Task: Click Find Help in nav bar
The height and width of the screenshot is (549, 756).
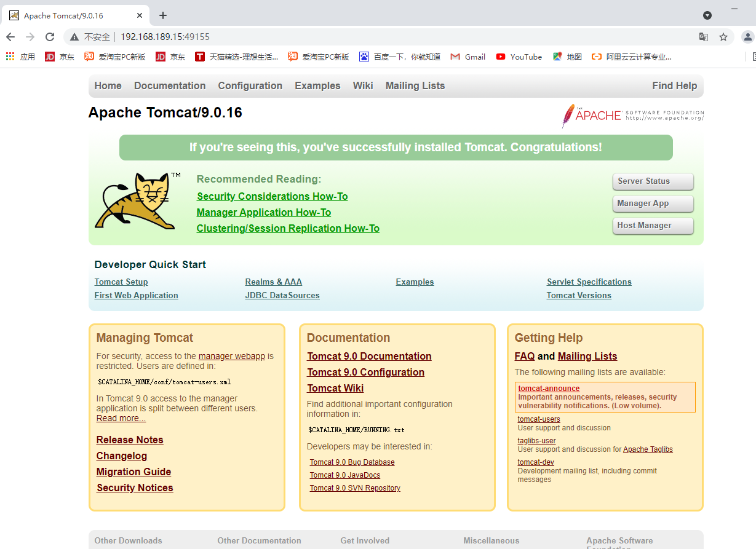Action: pos(675,86)
